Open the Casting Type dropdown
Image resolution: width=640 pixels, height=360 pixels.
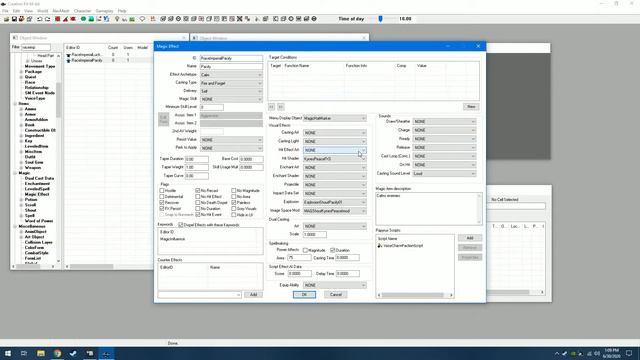point(231,83)
